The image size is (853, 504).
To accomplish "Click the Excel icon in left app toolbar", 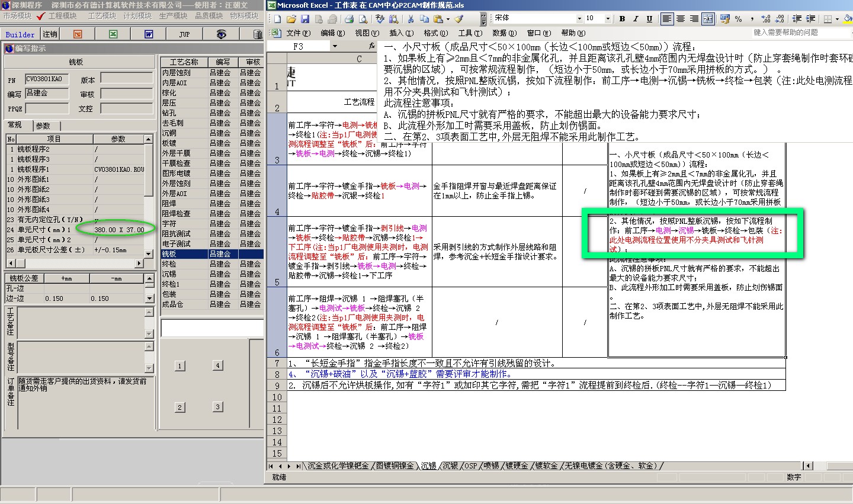I will click(113, 34).
